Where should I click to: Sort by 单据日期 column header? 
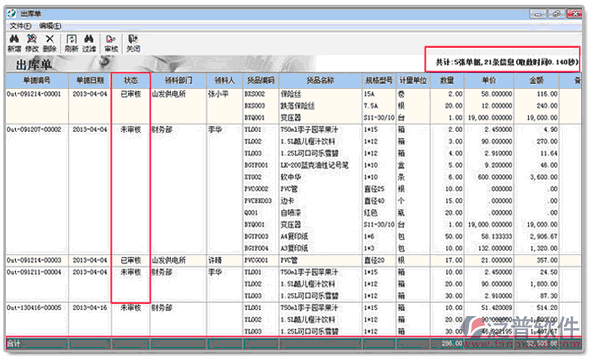(x=90, y=80)
